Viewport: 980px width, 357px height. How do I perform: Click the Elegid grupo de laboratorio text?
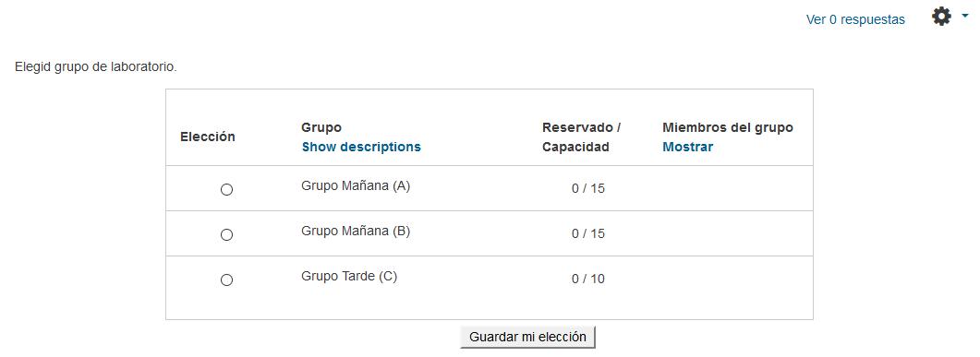coord(96,66)
